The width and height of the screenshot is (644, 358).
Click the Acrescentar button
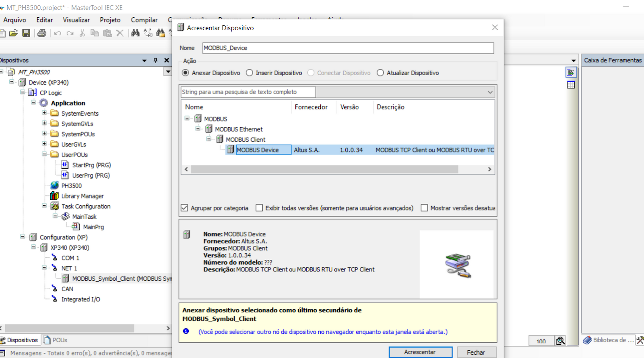[420, 352]
